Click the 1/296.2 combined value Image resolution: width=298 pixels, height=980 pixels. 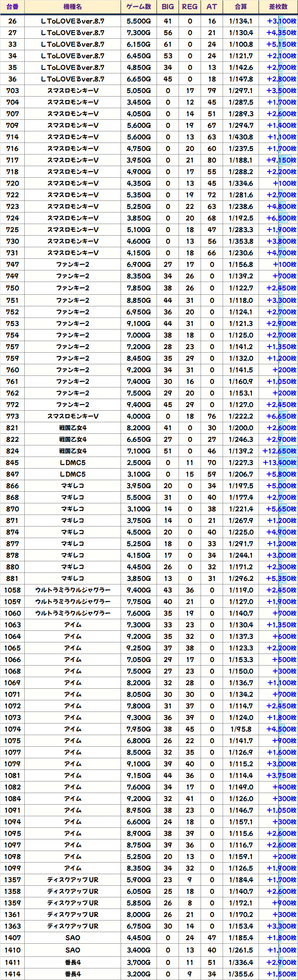tap(241, 579)
